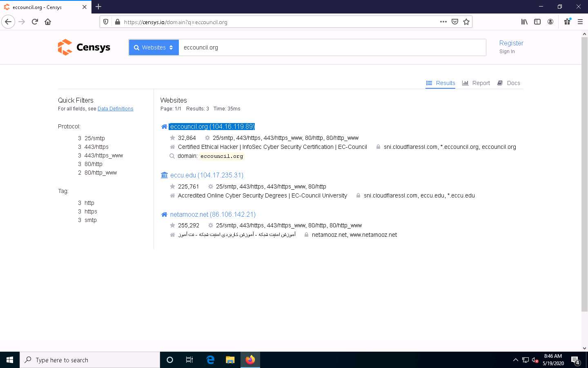Open the What's New gift icon
The width and height of the screenshot is (588, 368).
pos(567,22)
